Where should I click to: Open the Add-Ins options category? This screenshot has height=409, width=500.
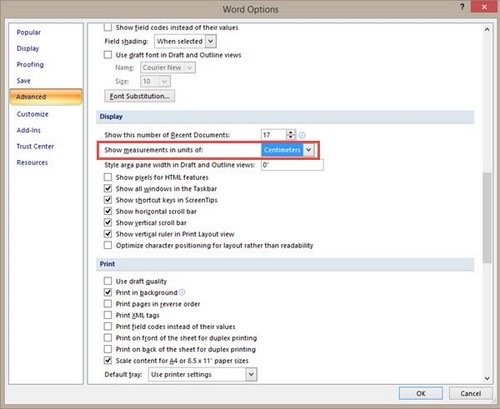[x=28, y=130]
